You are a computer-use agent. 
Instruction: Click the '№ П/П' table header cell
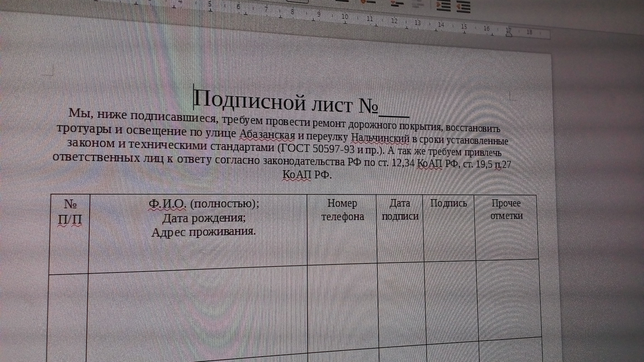coord(69,234)
